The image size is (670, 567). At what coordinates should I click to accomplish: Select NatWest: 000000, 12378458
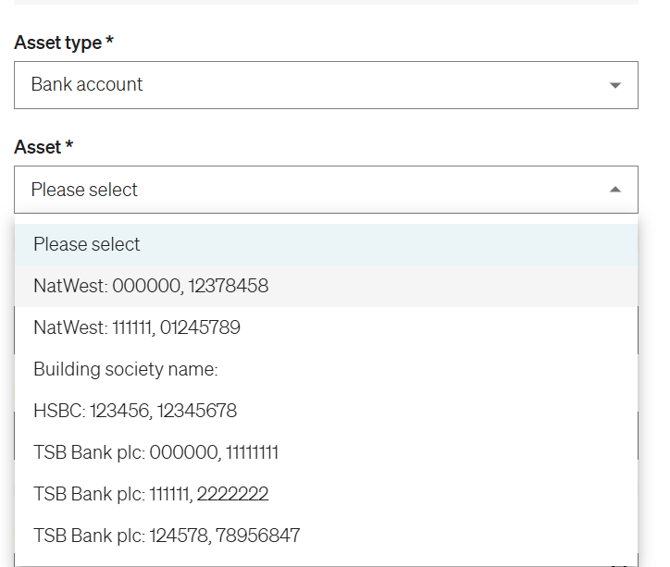point(151,286)
